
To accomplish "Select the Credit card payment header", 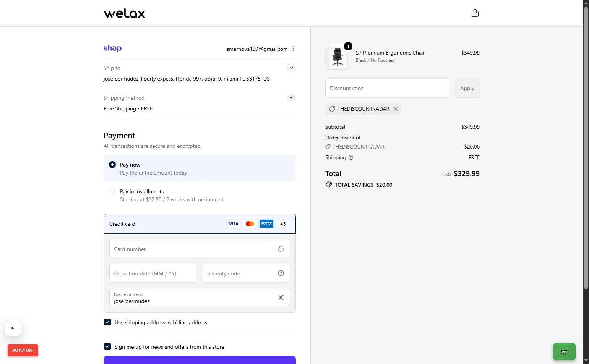I will [200, 224].
